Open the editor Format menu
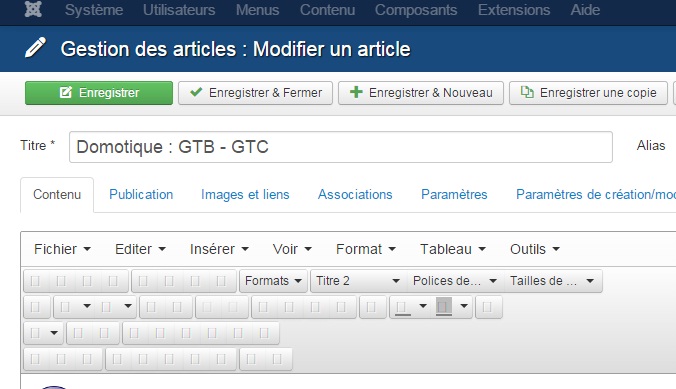This screenshot has width=676, height=389. point(366,249)
